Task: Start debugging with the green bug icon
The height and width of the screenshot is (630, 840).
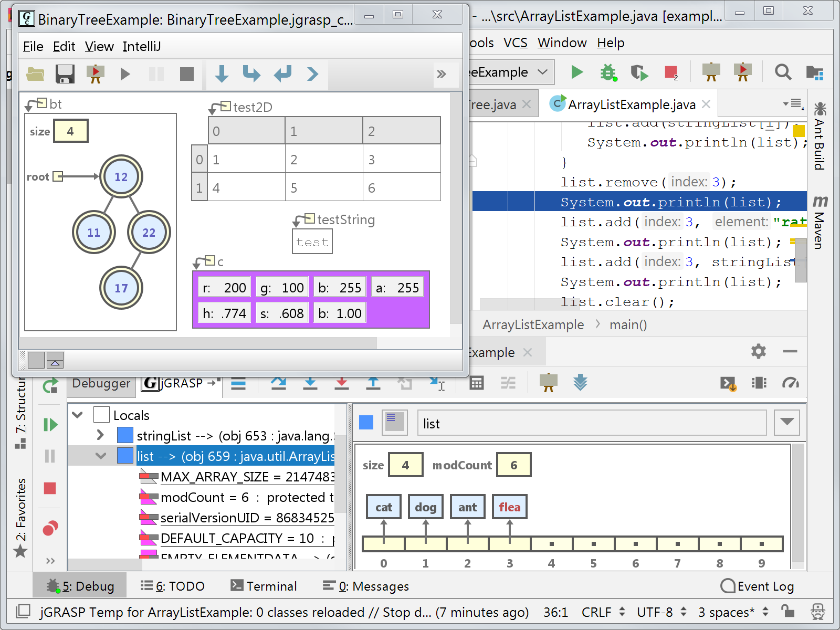Action: [x=608, y=72]
